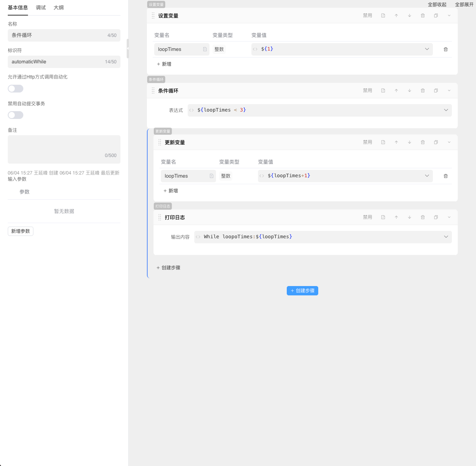Screen dimensions: 476x466
Task: Delete the 打印日志 step
Action: pyautogui.click(x=423, y=217)
